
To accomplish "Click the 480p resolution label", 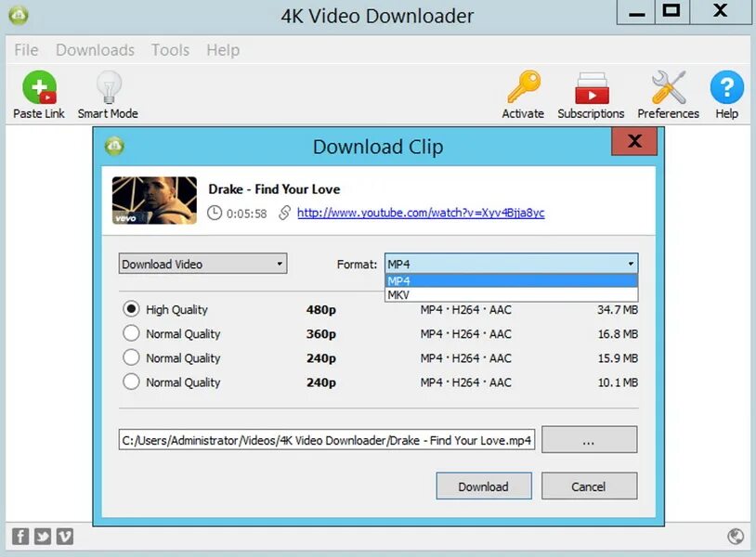I will [x=321, y=309].
